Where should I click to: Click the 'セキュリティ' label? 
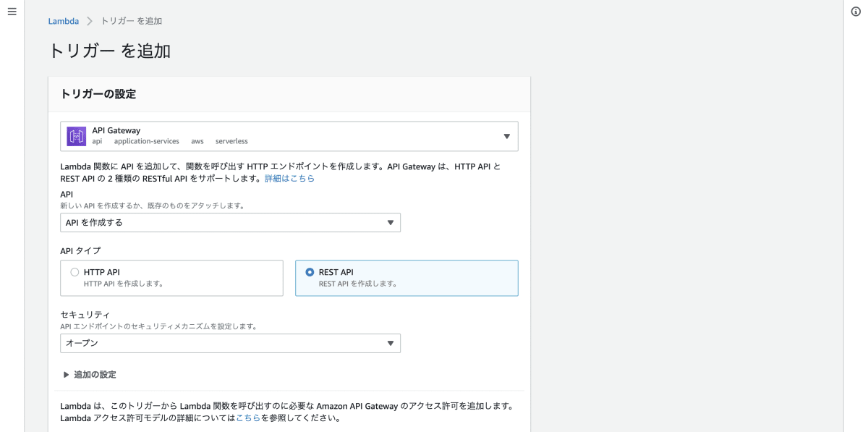click(85, 315)
